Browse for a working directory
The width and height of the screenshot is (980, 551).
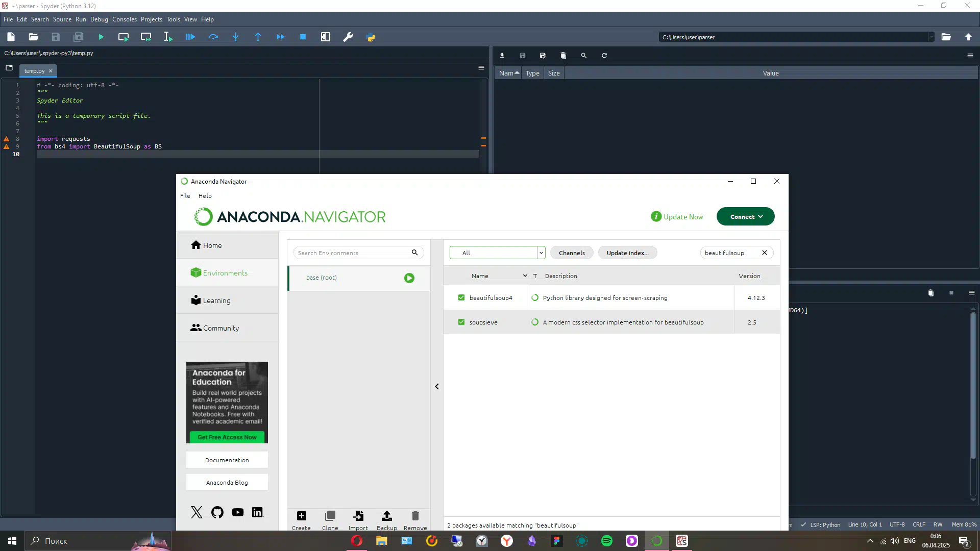point(946,37)
